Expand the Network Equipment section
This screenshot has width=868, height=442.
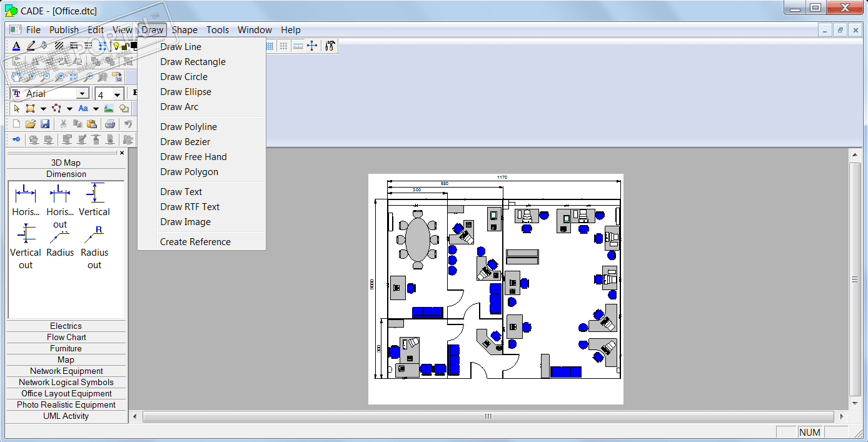pos(66,371)
